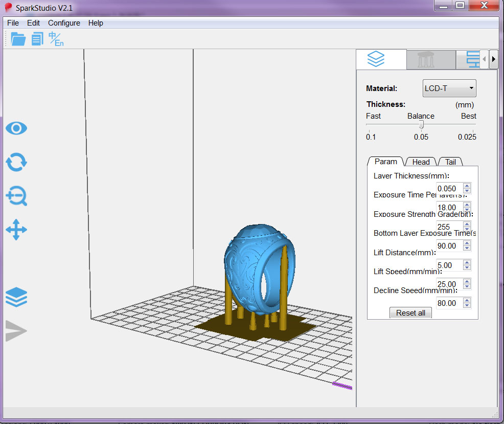Increase Layer Thickness with up arrow
This screenshot has width=504, height=424.
467,185
